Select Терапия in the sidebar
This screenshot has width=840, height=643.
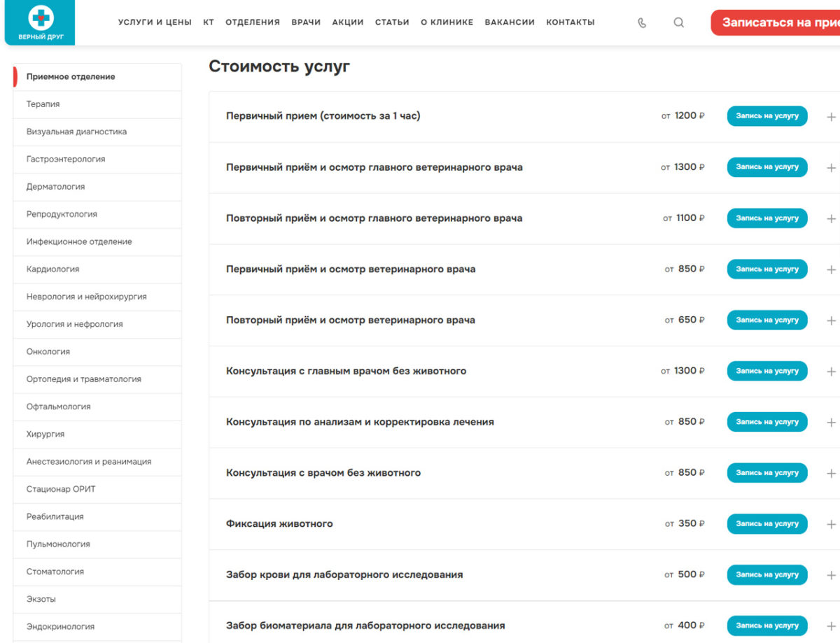[97, 104]
